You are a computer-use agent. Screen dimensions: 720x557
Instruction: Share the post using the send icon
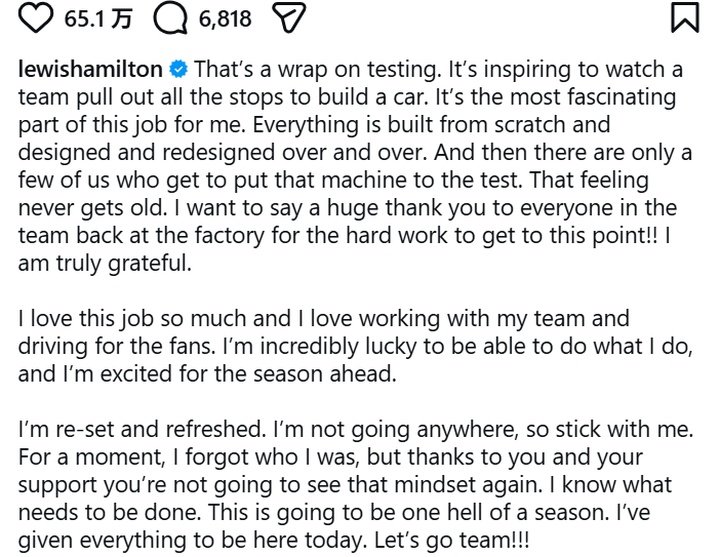point(289,18)
